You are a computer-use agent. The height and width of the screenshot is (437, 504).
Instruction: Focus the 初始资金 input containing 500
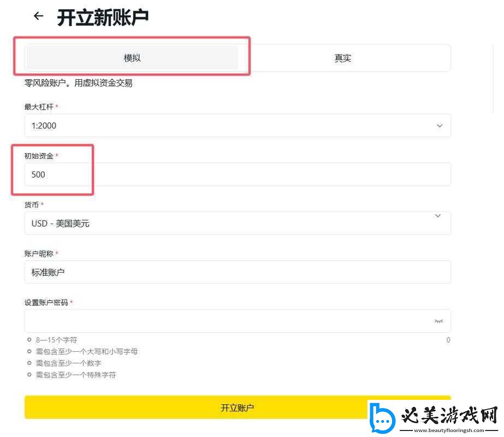point(237,175)
